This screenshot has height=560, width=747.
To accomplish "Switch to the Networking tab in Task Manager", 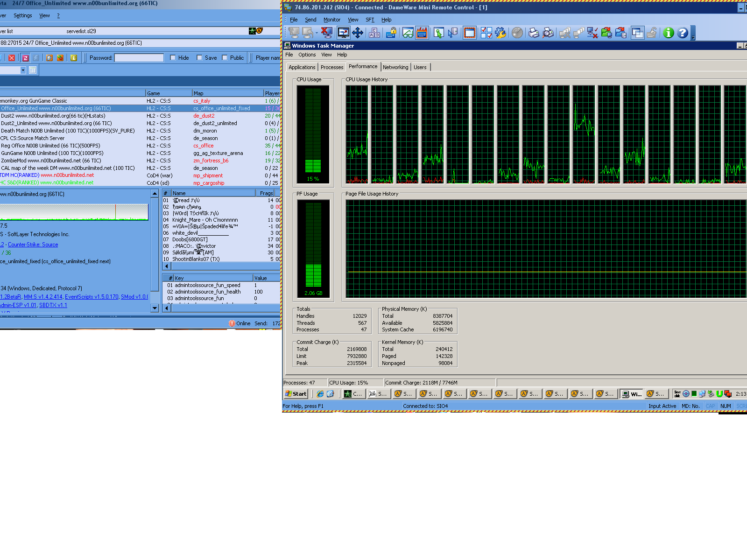I will [395, 67].
